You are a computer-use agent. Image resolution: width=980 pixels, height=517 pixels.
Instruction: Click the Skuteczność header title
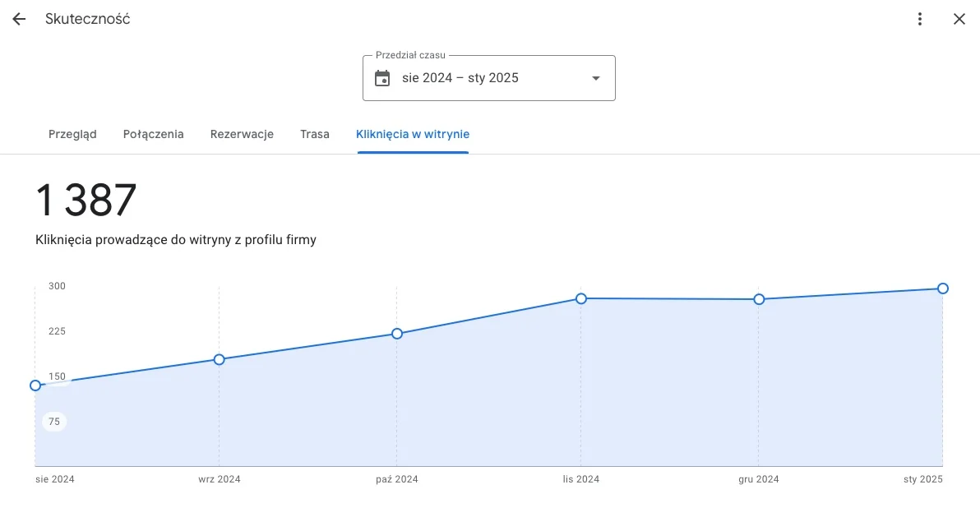tap(88, 19)
